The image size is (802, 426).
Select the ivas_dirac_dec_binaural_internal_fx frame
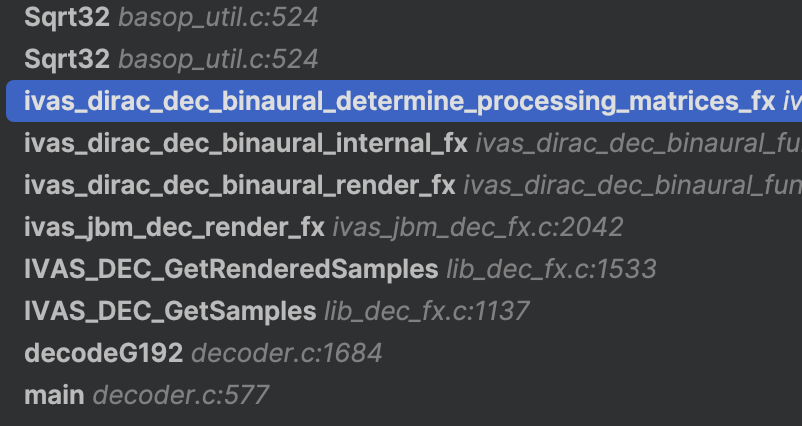(245, 143)
